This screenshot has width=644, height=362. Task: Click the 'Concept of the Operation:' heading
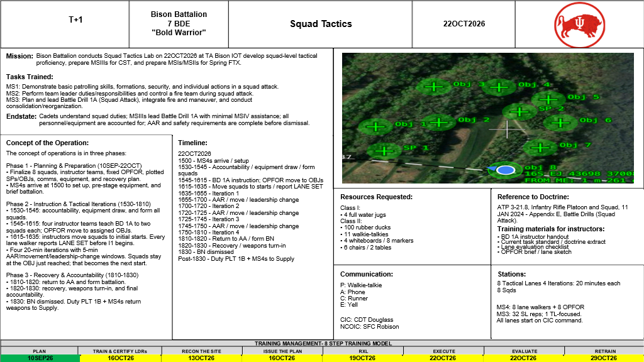click(47, 143)
